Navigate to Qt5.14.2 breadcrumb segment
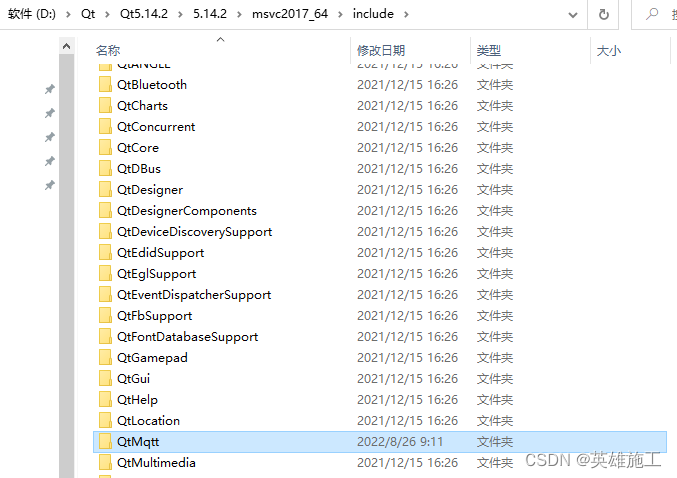The height and width of the screenshot is (478, 677). (x=144, y=14)
